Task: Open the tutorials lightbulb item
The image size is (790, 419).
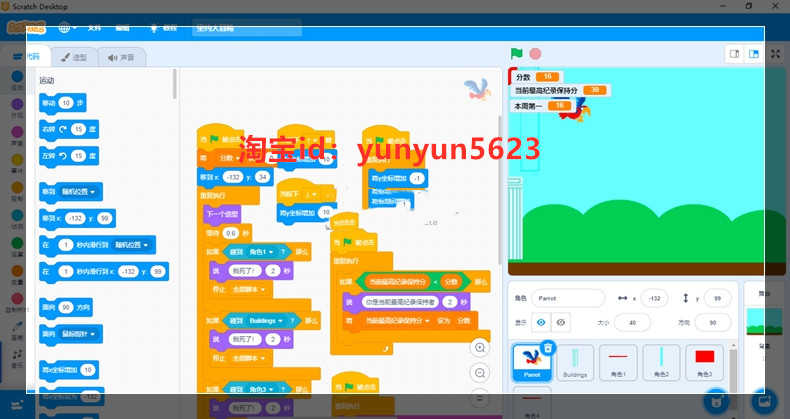Action: (x=164, y=28)
